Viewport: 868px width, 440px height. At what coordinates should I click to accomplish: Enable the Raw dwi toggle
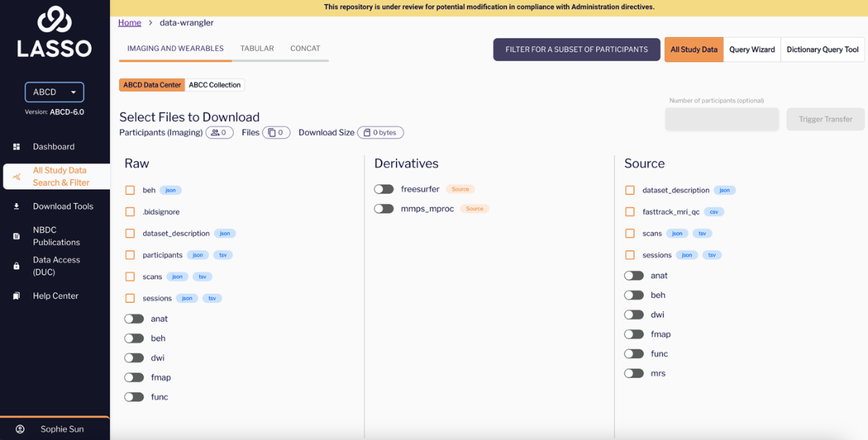(134, 358)
